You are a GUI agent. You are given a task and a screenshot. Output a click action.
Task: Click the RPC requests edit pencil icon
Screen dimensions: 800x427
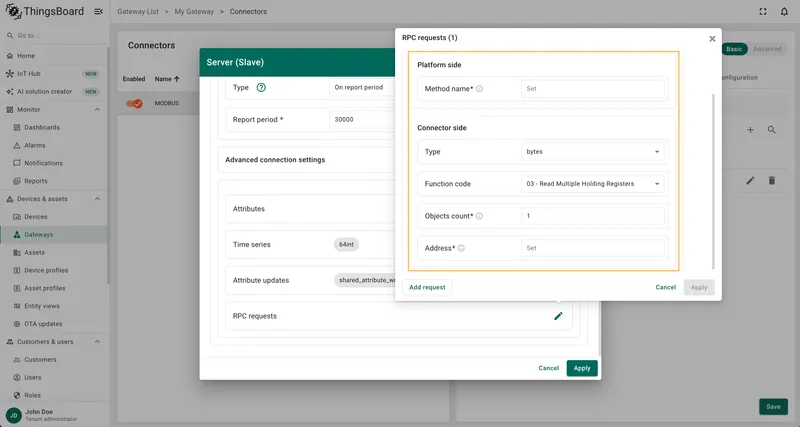(558, 316)
